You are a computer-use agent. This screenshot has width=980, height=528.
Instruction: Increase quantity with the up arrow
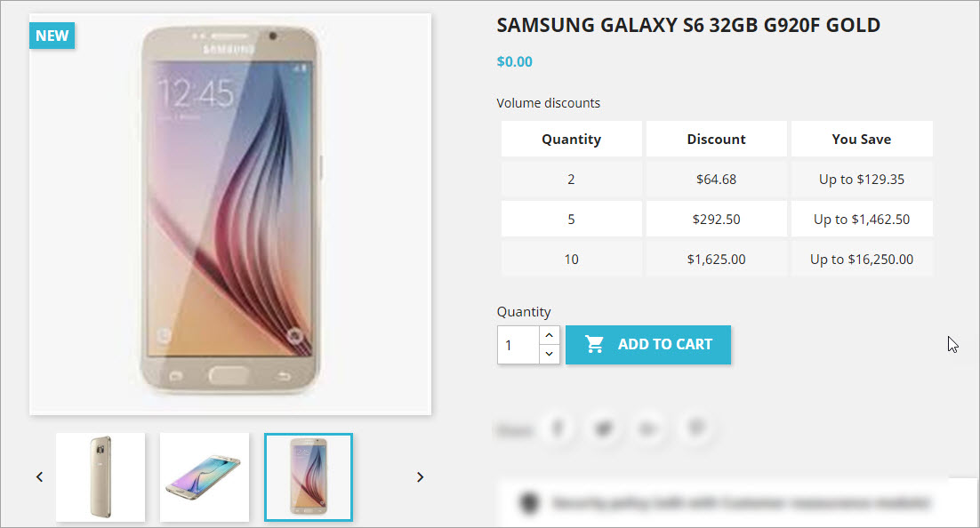pos(550,335)
